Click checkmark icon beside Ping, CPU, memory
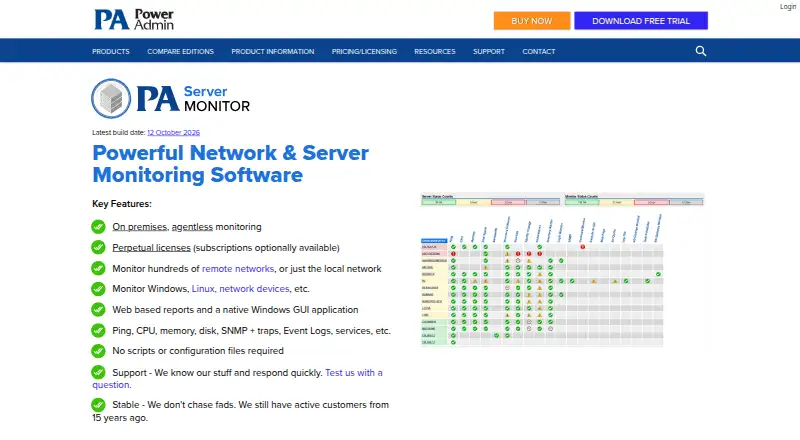Image resolution: width=800 pixels, height=440 pixels. tap(98, 331)
